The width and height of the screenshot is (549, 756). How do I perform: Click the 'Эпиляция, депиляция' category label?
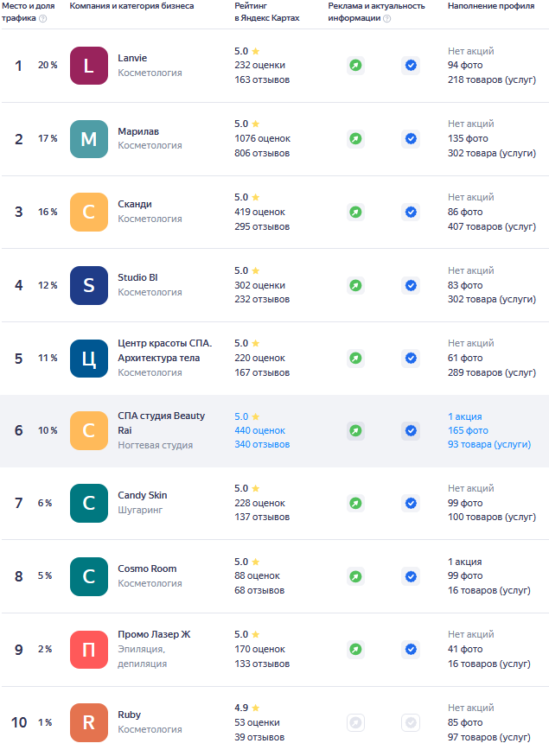(x=143, y=657)
